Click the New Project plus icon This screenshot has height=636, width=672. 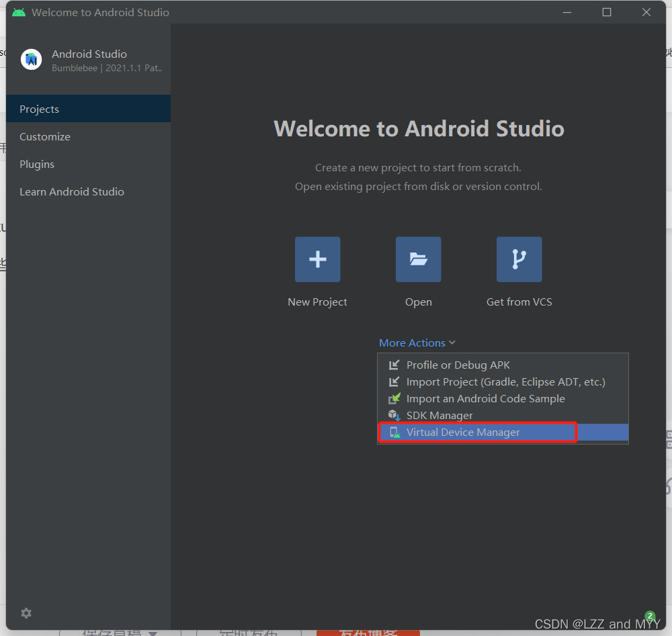tap(318, 259)
